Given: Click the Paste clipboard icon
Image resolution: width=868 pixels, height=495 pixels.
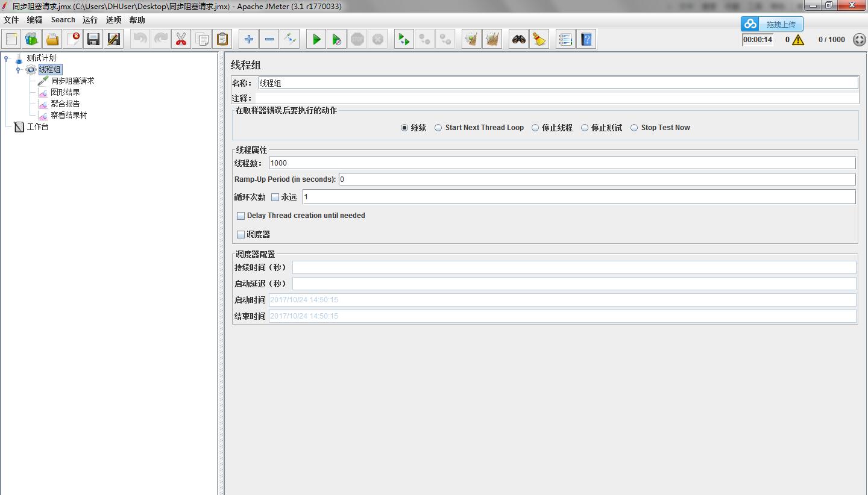Looking at the screenshot, I should [222, 39].
